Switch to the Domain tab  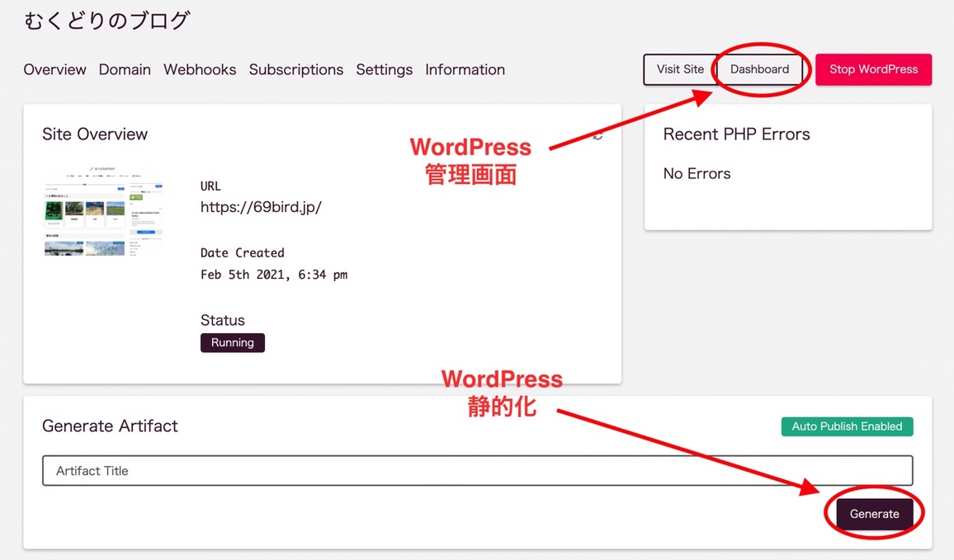click(x=125, y=69)
